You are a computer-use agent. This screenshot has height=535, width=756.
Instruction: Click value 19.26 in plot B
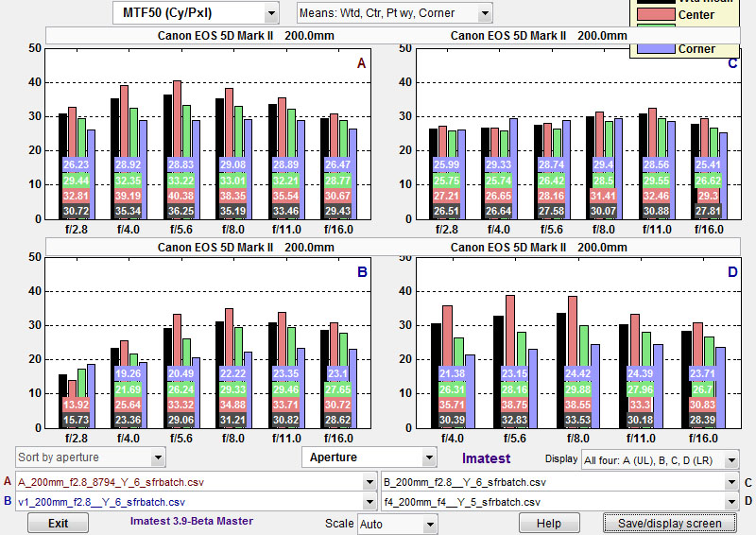click(128, 374)
